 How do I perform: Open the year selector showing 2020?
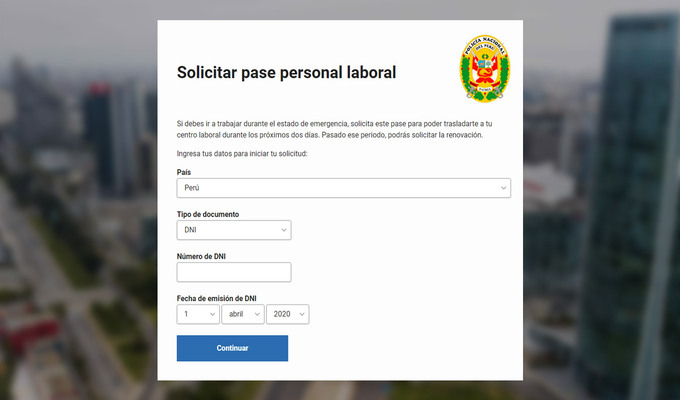tap(288, 314)
